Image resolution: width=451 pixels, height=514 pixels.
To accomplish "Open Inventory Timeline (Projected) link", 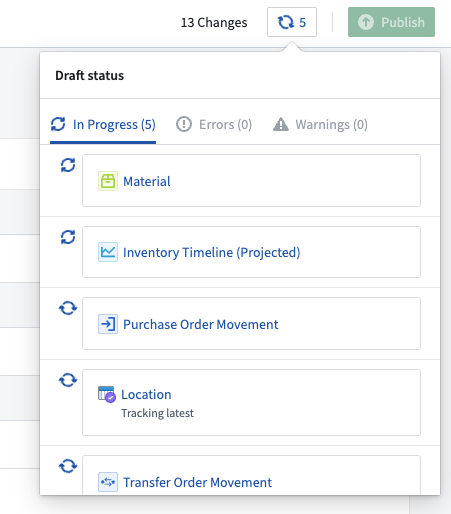I will [212, 252].
